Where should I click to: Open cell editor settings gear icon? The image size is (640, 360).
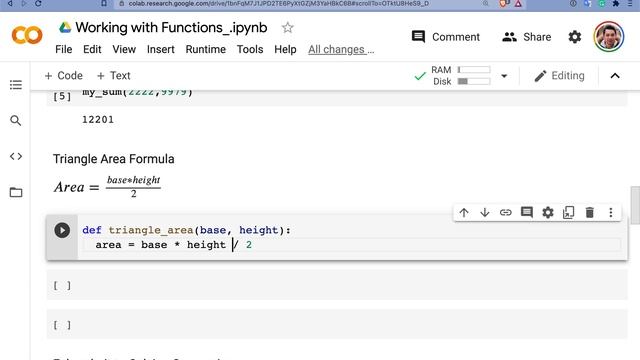[x=548, y=213]
